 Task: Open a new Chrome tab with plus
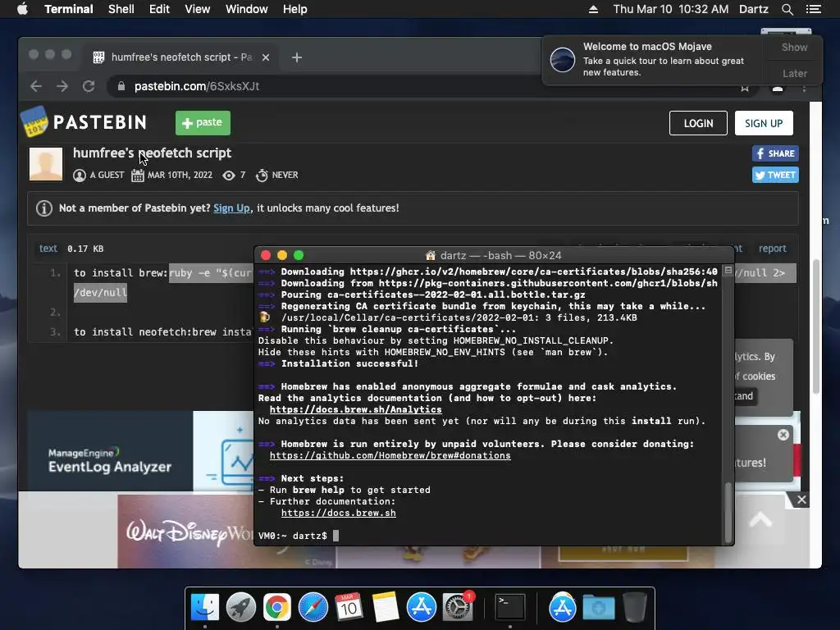[297, 57]
